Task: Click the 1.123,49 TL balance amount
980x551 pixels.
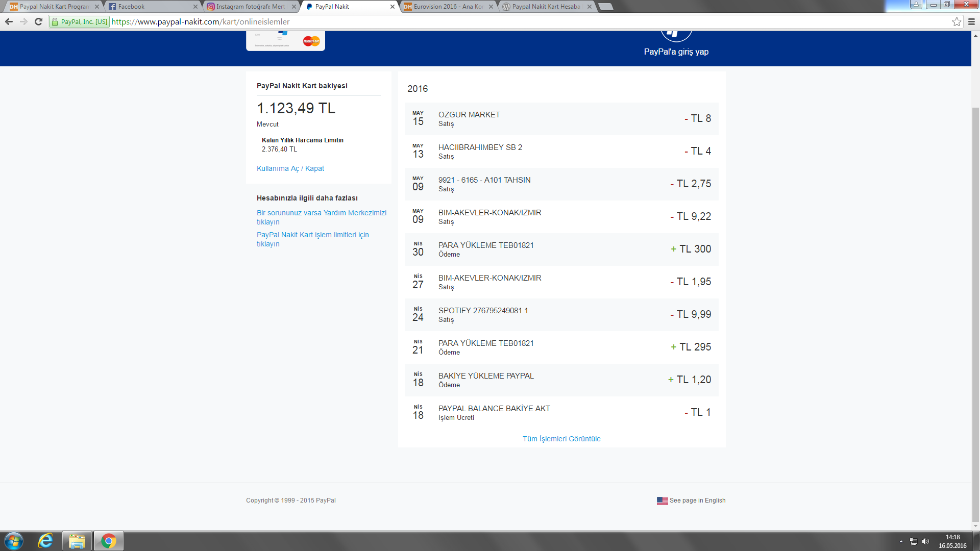Action: point(296,108)
